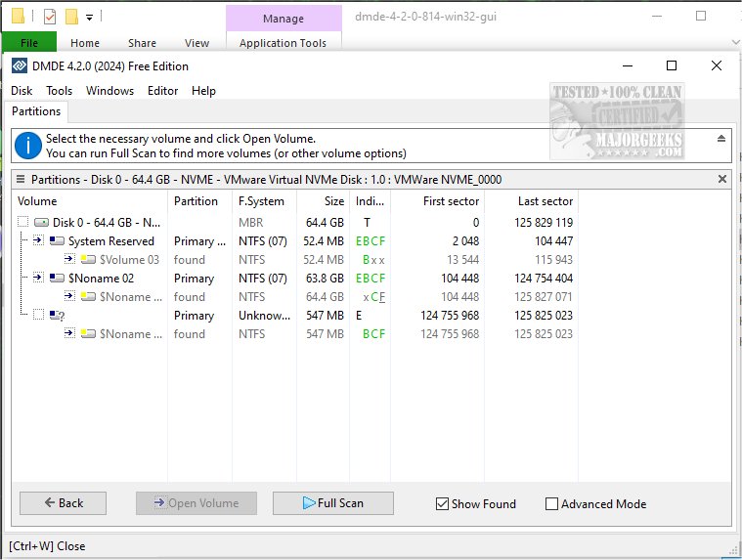Sort by the Last sector column header

tap(531, 201)
